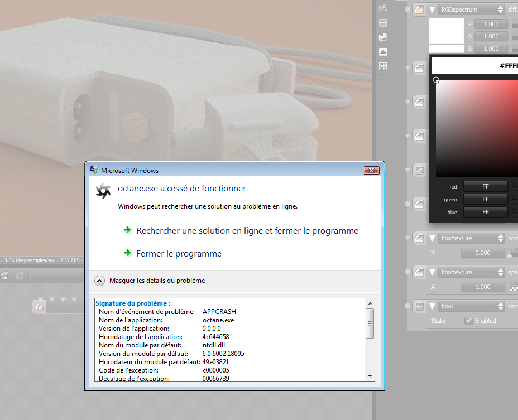This screenshot has width=518, height=420.
Task: Pick a color in the red gradient field
Action: click(x=477, y=128)
